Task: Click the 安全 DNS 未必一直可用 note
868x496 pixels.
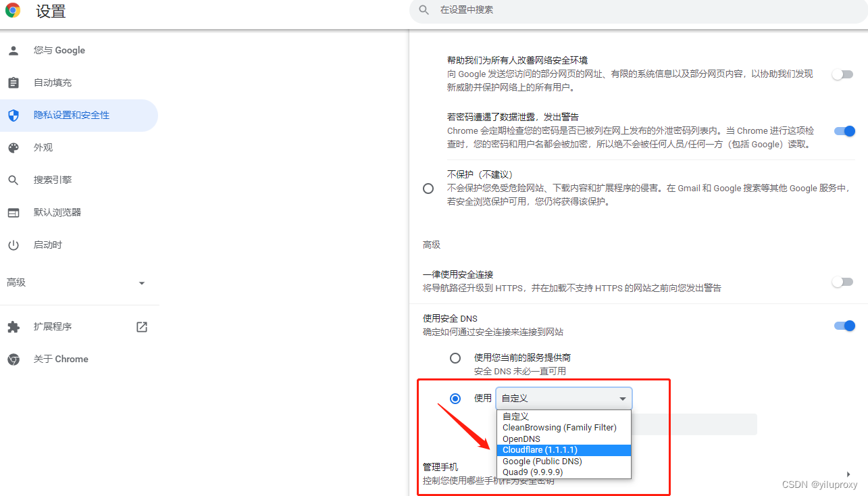Action: point(520,371)
